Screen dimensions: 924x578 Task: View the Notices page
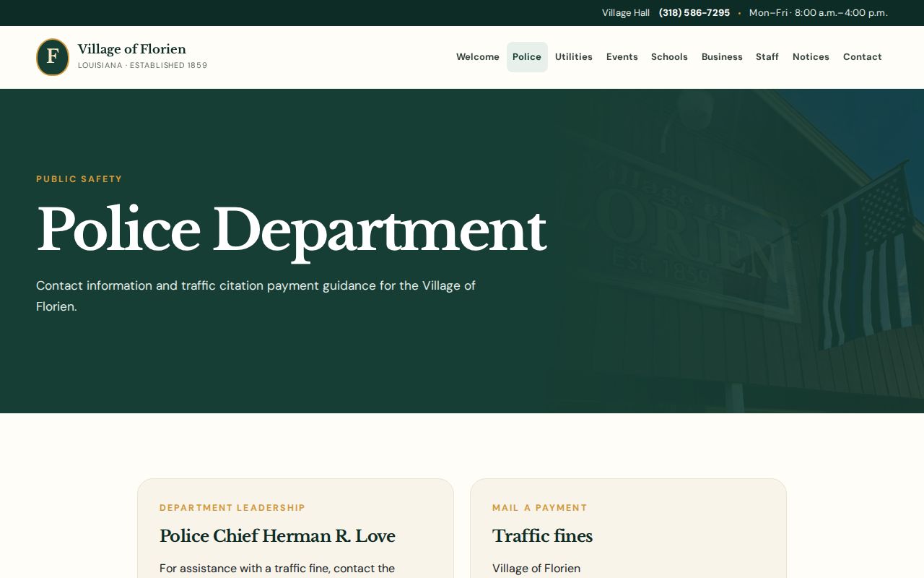(811, 57)
